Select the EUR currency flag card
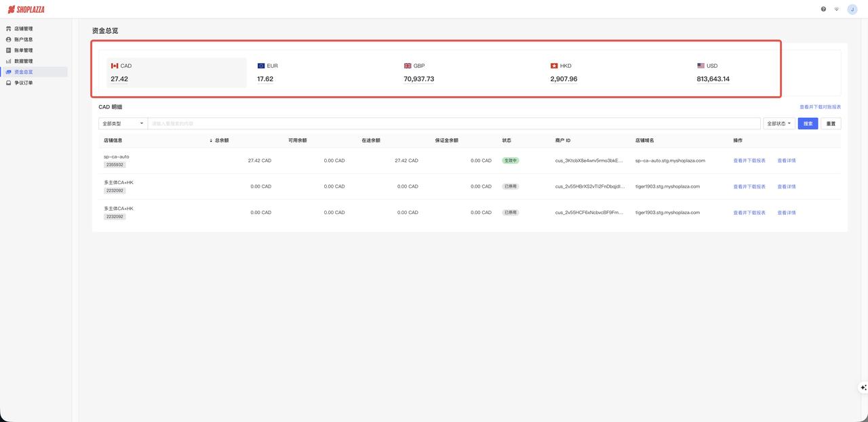This screenshot has width=868, height=422. pos(323,72)
